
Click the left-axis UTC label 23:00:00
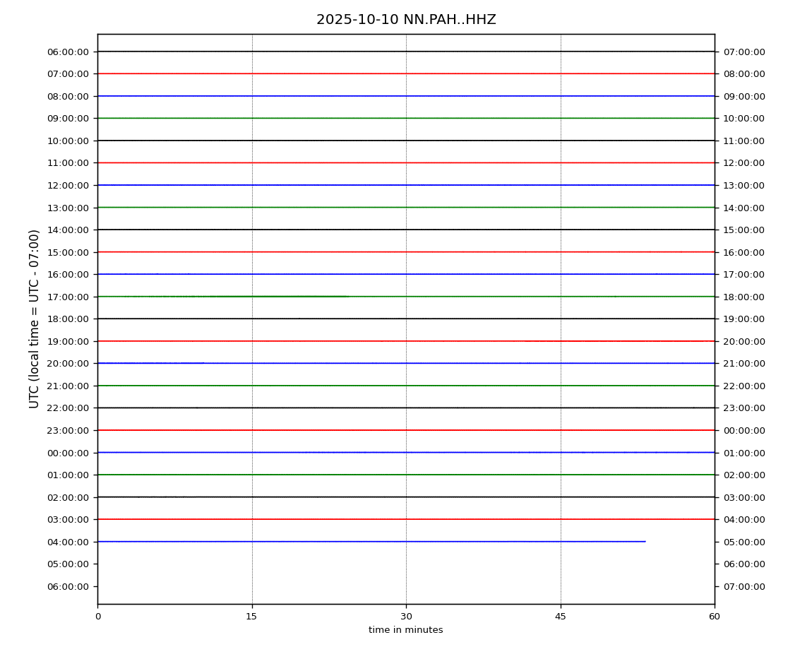(68, 430)
